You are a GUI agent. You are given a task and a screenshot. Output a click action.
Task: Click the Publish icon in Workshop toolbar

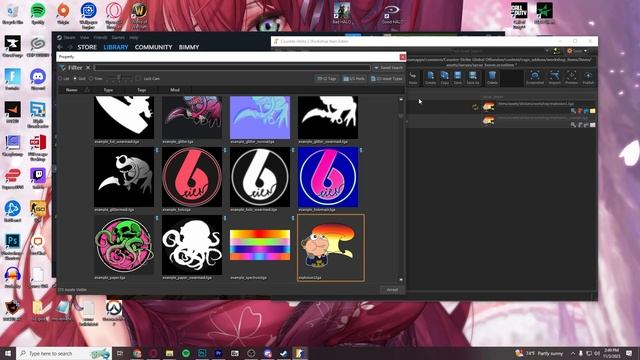(588, 76)
